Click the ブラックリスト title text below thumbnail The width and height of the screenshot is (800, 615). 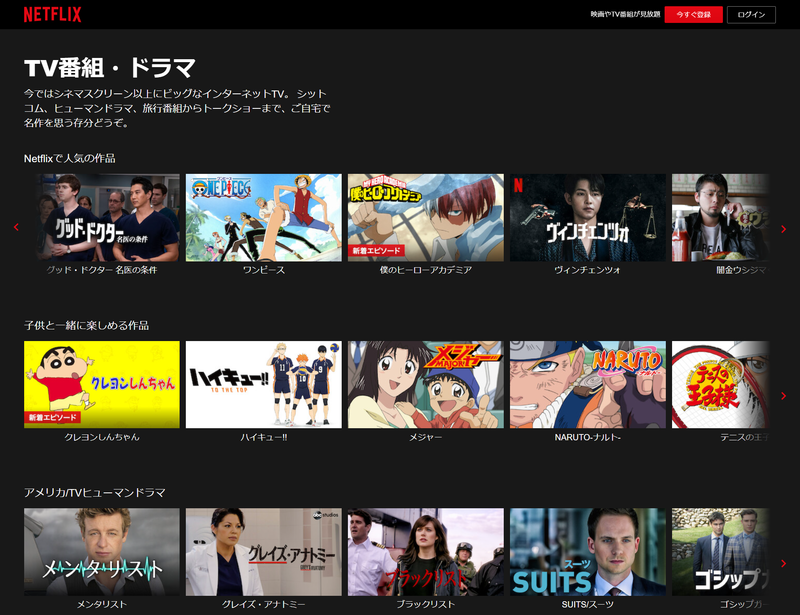pyautogui.click(x=426, y=604)
